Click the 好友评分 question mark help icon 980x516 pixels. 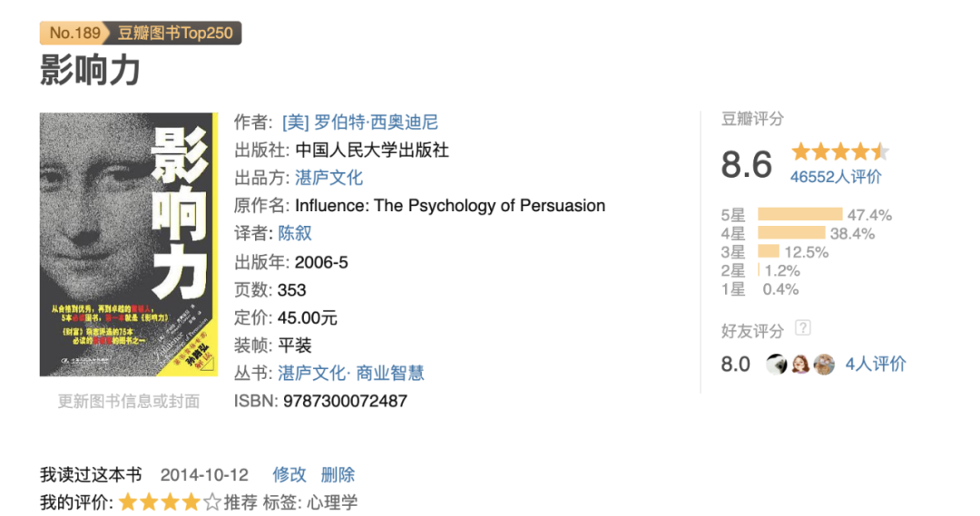802,328
